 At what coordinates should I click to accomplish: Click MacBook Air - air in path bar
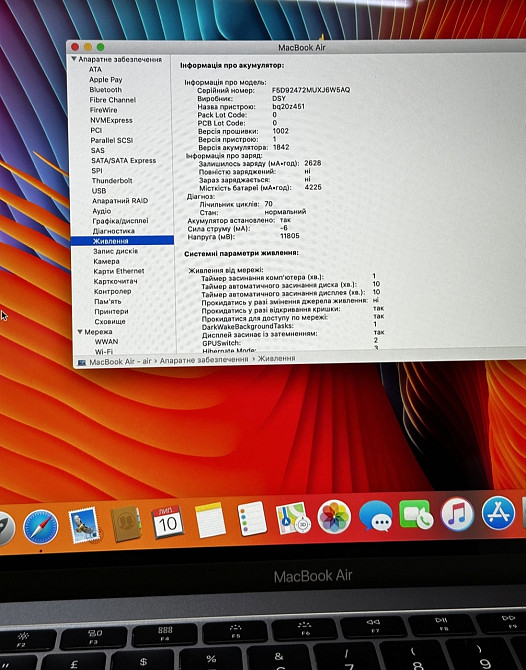[120, 362]
